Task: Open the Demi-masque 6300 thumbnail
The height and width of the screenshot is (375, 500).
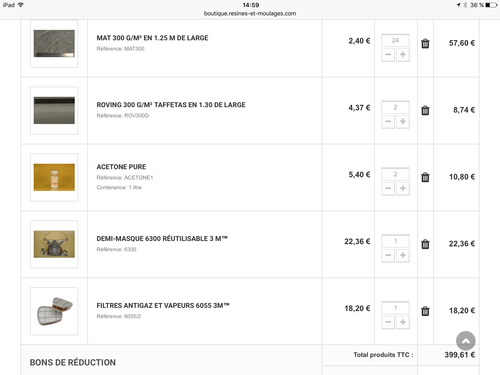Action: tap(54, 244)
